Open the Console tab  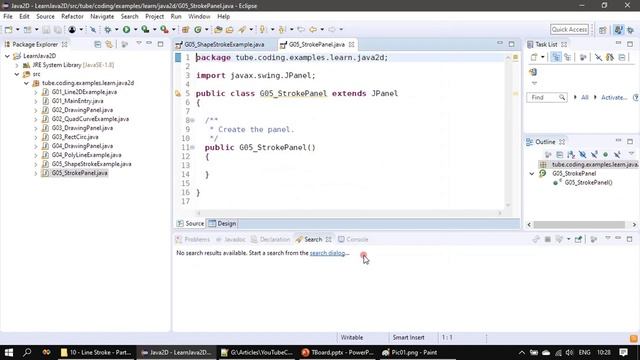pos(353,240)
